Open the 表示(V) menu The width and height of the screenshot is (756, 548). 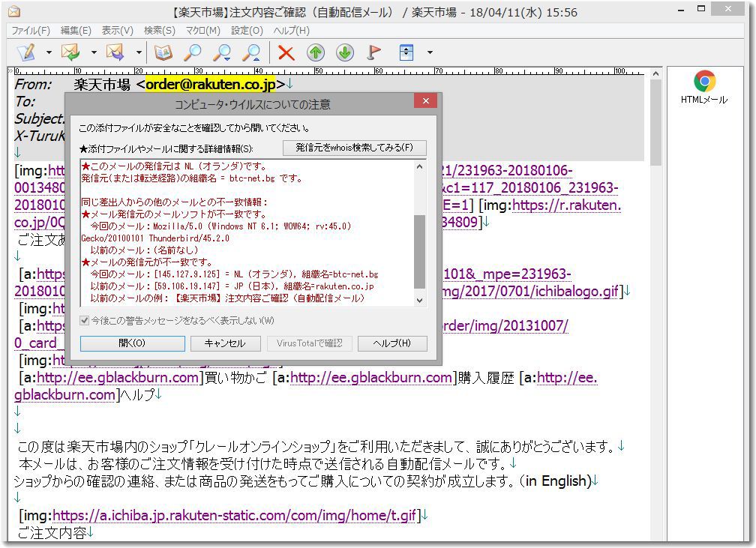point(117,31)
